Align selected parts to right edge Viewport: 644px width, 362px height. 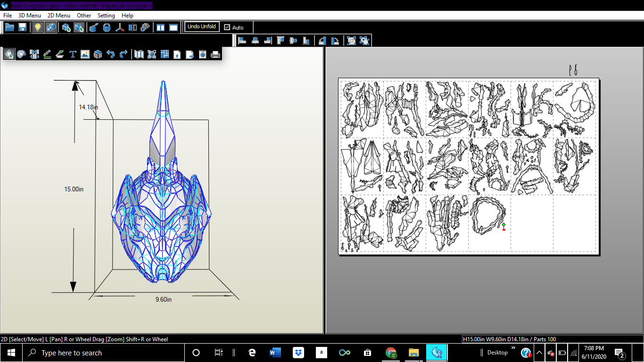pos(268,41)
